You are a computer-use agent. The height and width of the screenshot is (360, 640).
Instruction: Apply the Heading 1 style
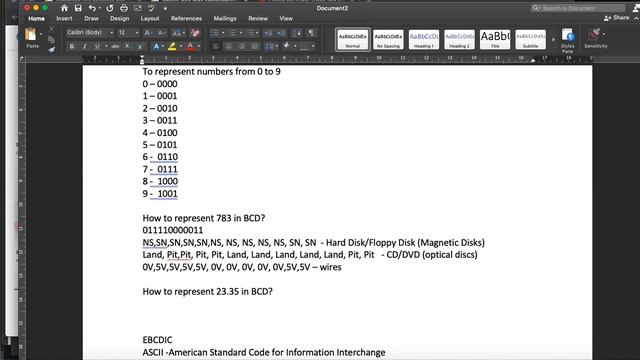424,40
